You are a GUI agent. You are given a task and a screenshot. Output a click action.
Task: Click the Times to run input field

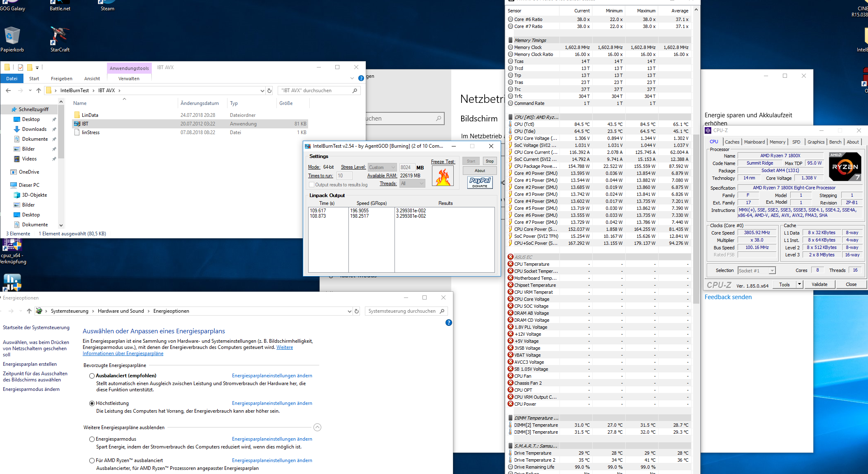click(x=344, y=176)
